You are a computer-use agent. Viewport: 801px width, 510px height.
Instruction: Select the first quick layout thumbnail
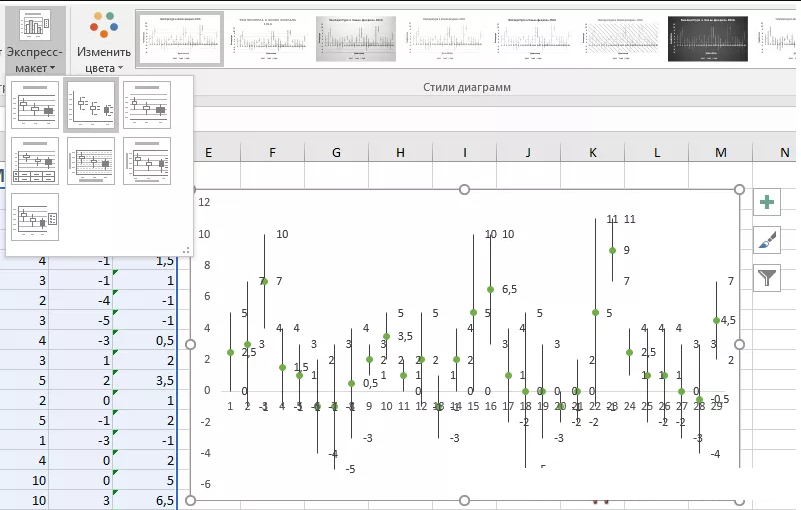pyautogui.click(x=35, y=105)
